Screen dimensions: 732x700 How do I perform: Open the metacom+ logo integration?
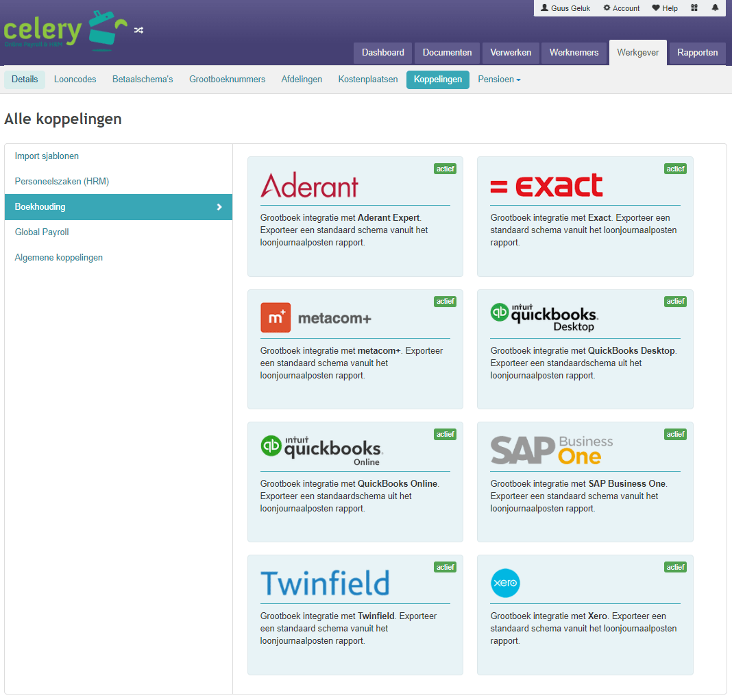(x=315, y=318)
